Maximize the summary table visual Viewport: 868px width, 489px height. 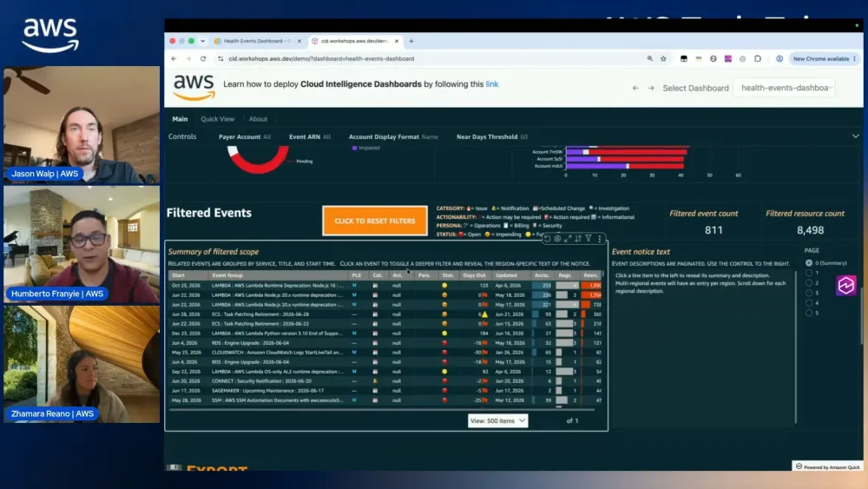pos(568,239)
